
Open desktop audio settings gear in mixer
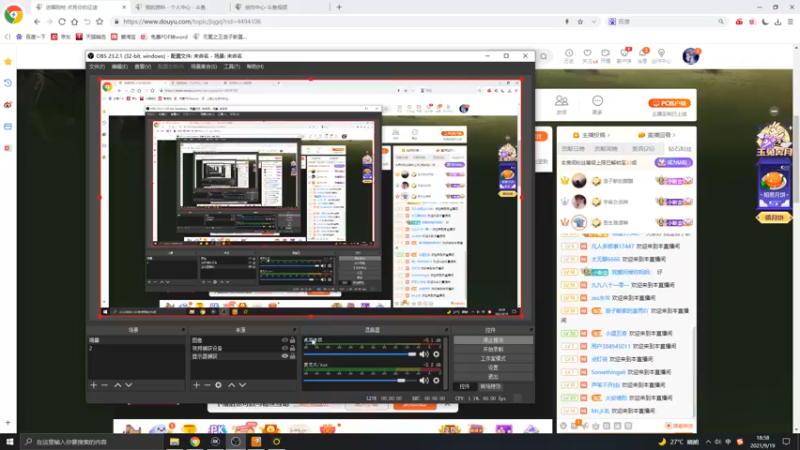[436, 354]
